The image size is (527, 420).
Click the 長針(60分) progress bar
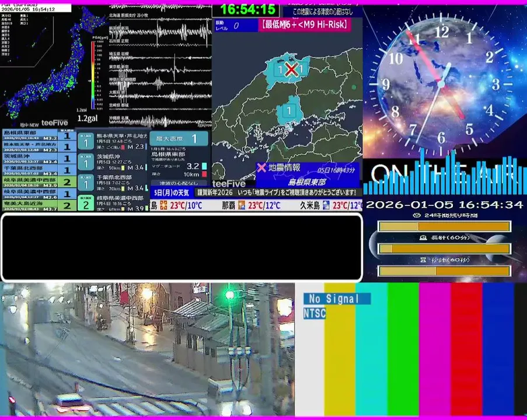tap(445, 249)
